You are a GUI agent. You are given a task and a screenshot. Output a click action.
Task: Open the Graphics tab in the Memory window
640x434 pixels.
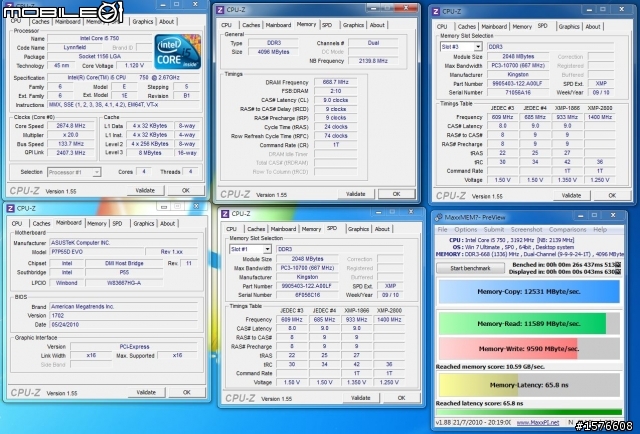(x=353, y=25)
